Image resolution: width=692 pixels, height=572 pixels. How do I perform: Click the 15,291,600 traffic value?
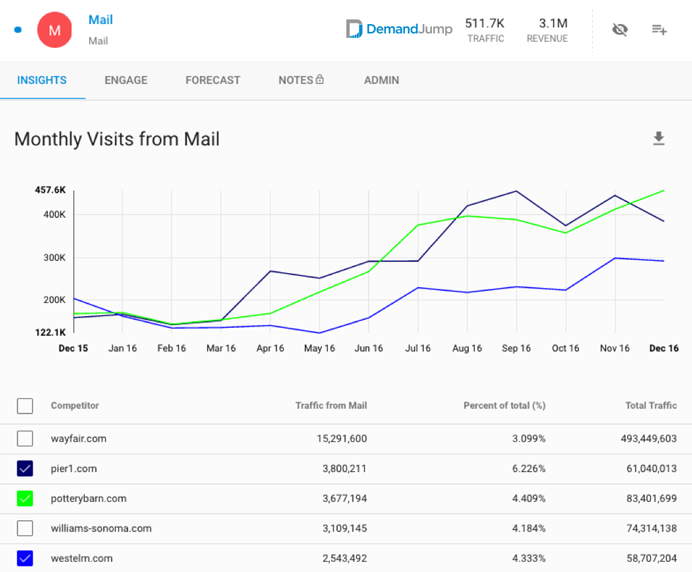pos(342,439)
